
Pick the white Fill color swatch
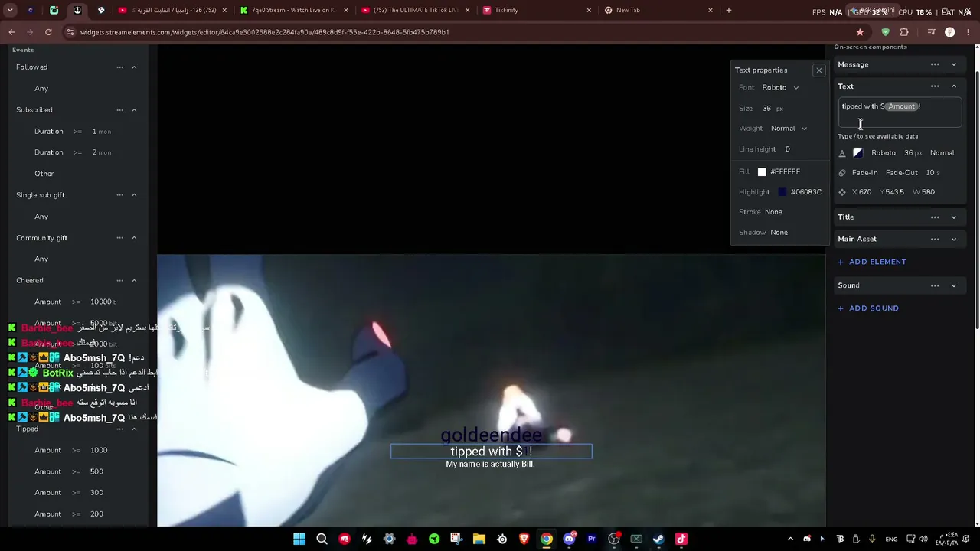click(x=762, y=172)
